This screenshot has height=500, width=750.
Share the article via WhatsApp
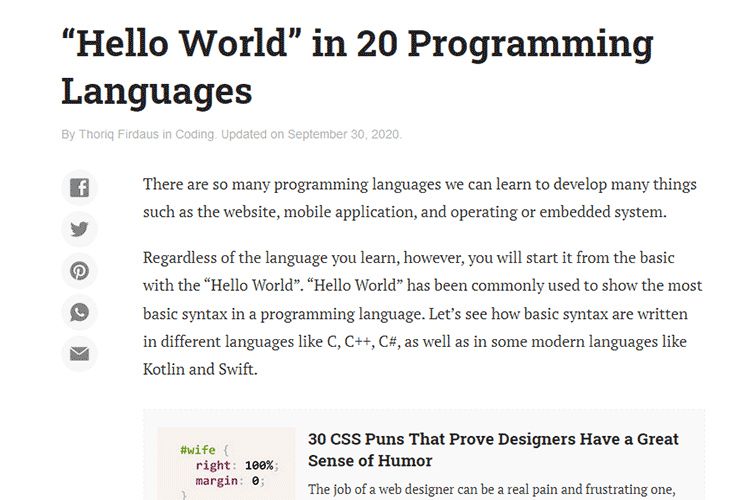[x=79, y=312]
